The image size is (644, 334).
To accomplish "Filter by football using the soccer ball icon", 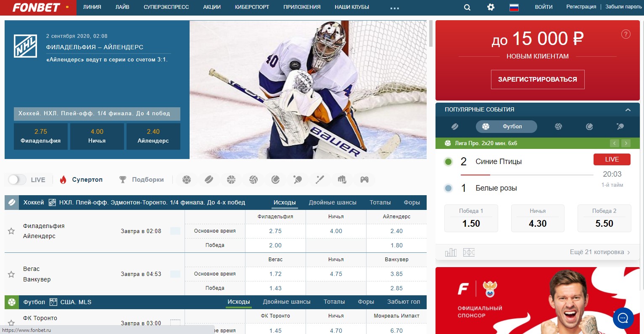I will [x=187, y=180].
